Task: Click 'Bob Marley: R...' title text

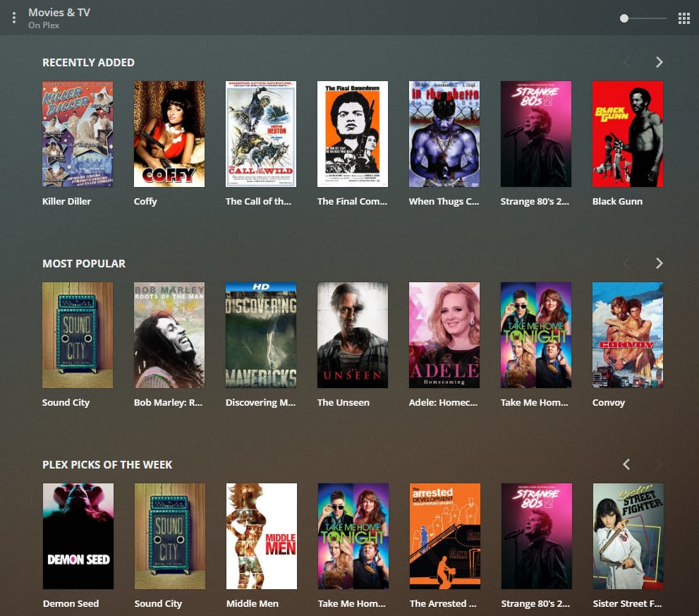Action: pos(168,402)
